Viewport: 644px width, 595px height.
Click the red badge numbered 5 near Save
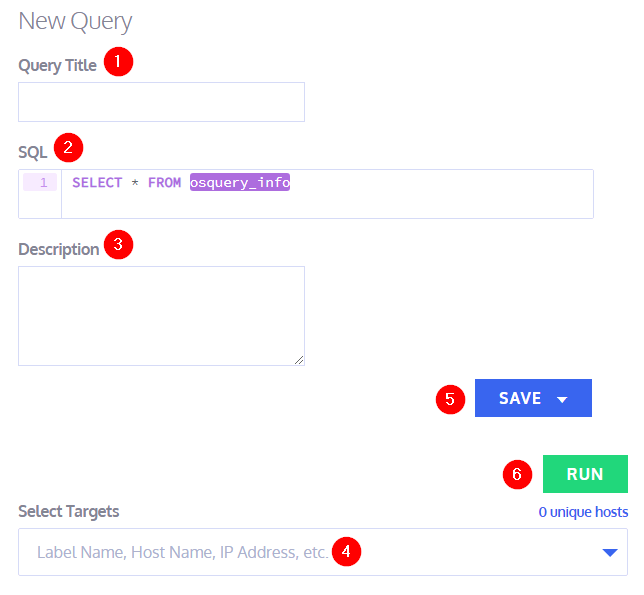[x=450, y=398]
